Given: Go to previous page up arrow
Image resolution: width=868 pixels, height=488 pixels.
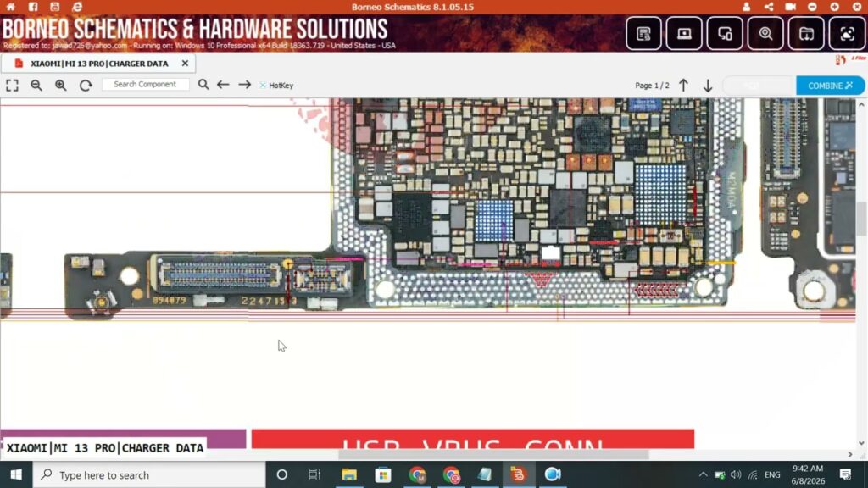Looking at the screenshot, I should pyautogui.click(x=684, y=86).
